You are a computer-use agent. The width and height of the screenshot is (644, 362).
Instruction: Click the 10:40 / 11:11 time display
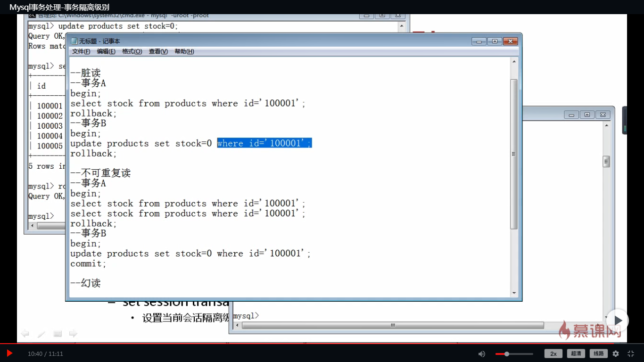point(45,354)
